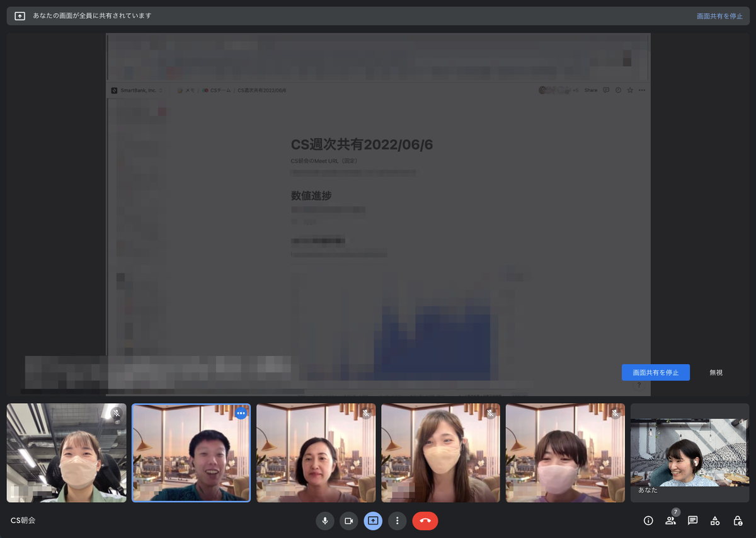Select the participant tile with office ceiling background
This screenshot has height=538, width=756.
click(66, 453)
